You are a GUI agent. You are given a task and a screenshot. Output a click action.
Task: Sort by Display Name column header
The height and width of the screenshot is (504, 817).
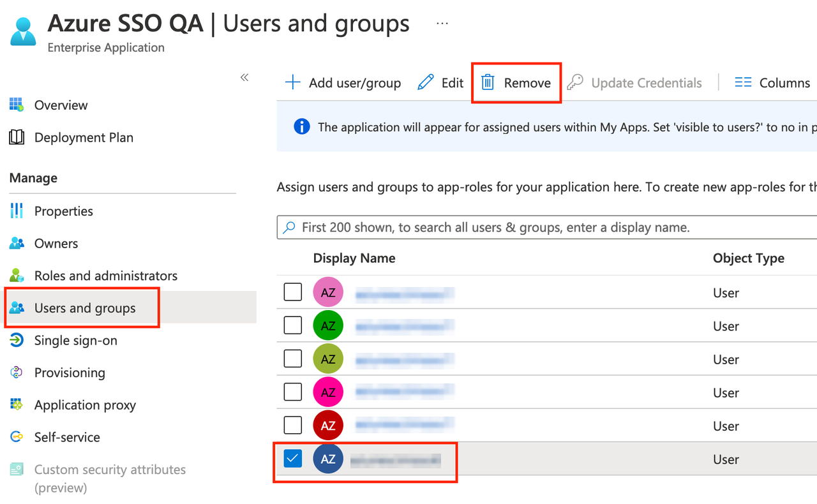[x=354, y=258]
